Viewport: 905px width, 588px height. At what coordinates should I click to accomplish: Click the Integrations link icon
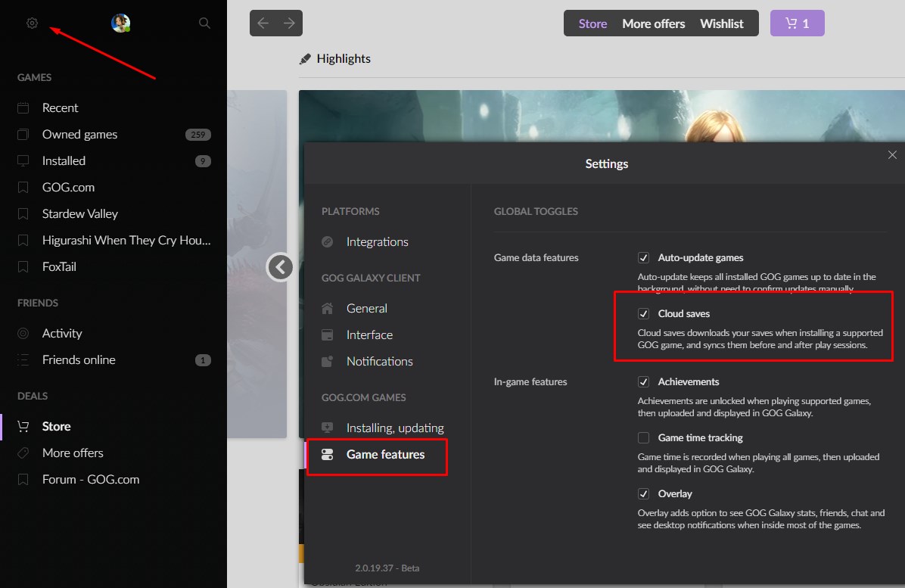[x=327, y=241]
